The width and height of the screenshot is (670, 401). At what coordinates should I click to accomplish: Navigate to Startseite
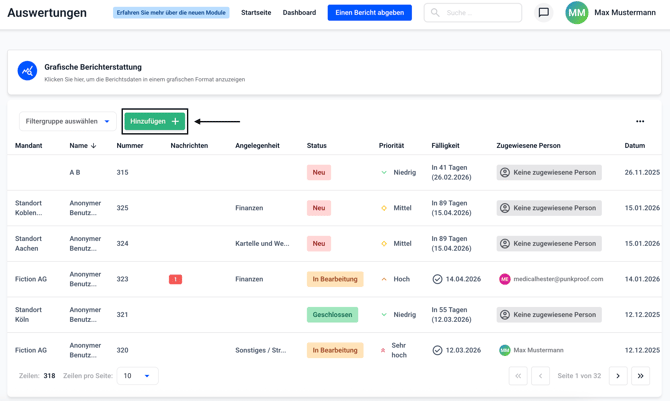(256, 13)
